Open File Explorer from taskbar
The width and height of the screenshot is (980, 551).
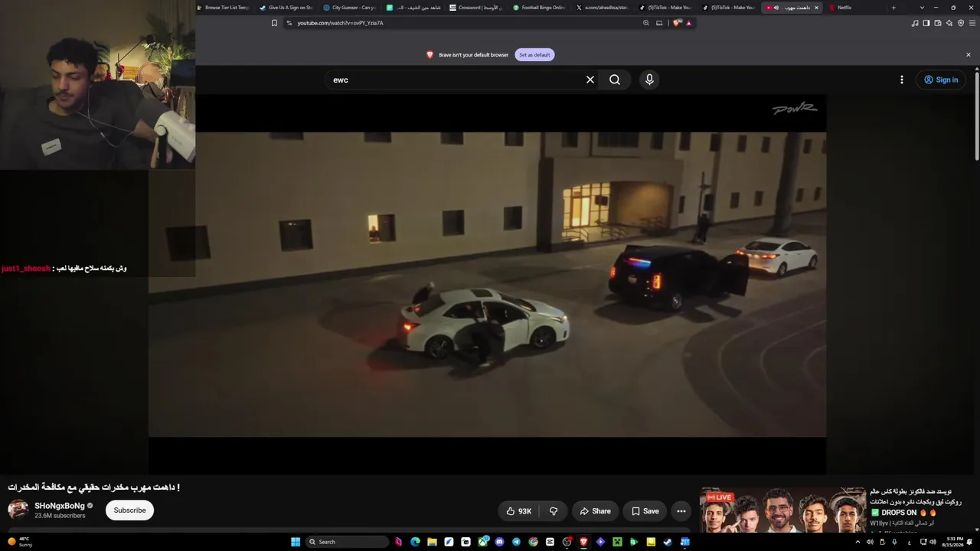coord(432,542)
